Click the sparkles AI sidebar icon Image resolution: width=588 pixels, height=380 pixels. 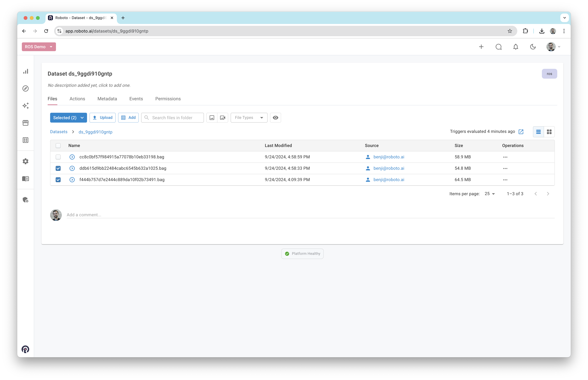pos(26,106)
